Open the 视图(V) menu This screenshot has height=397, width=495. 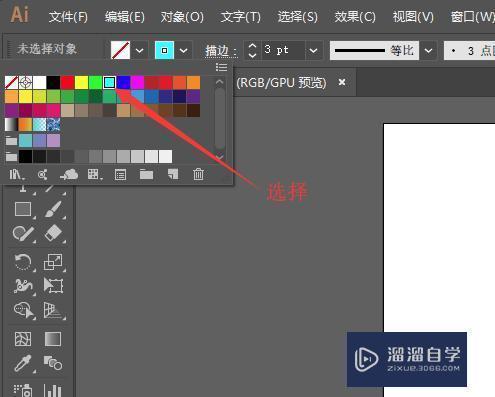413,17
